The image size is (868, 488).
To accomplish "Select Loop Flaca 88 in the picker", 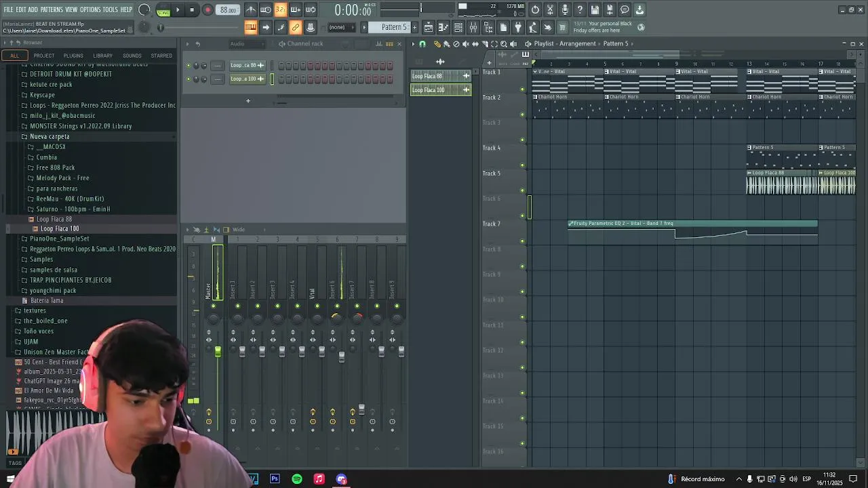I will point(440,76).
